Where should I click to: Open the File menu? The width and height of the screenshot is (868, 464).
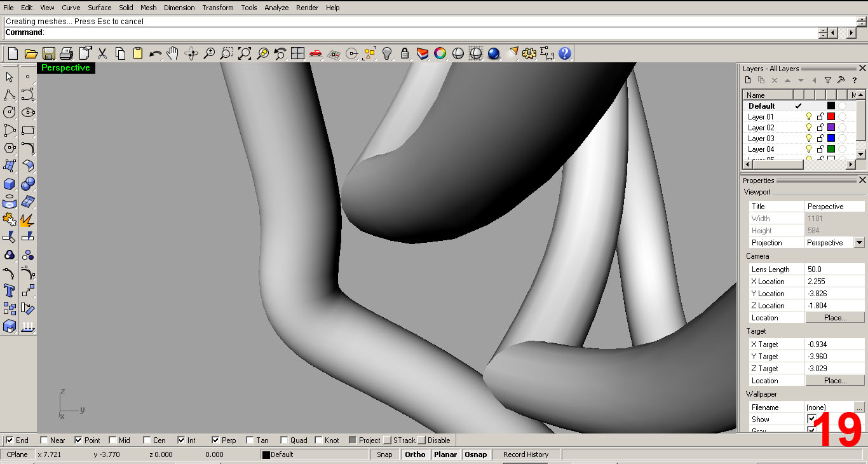click(8, 8)
